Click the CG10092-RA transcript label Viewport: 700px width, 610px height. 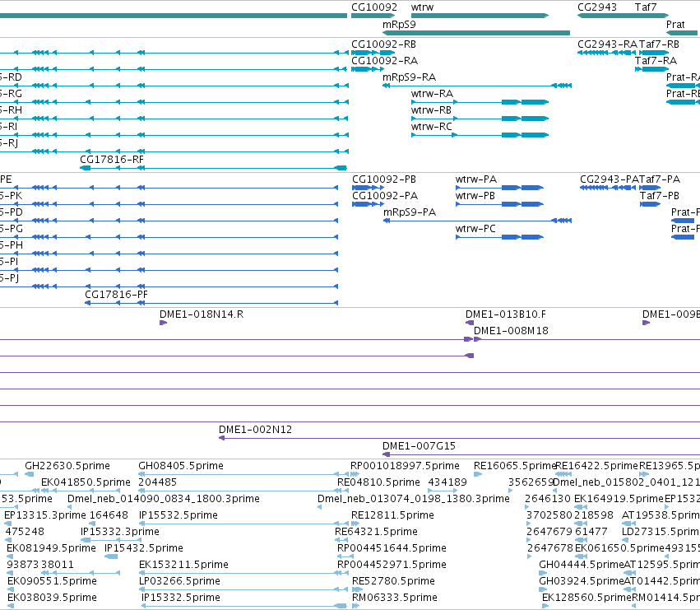[x=384, y=61]
